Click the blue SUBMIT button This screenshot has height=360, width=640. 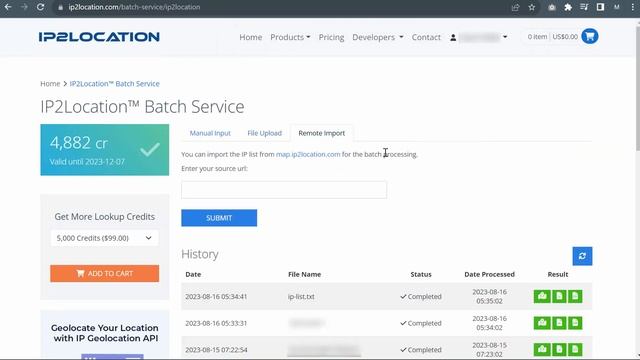[x=219, y=218]
